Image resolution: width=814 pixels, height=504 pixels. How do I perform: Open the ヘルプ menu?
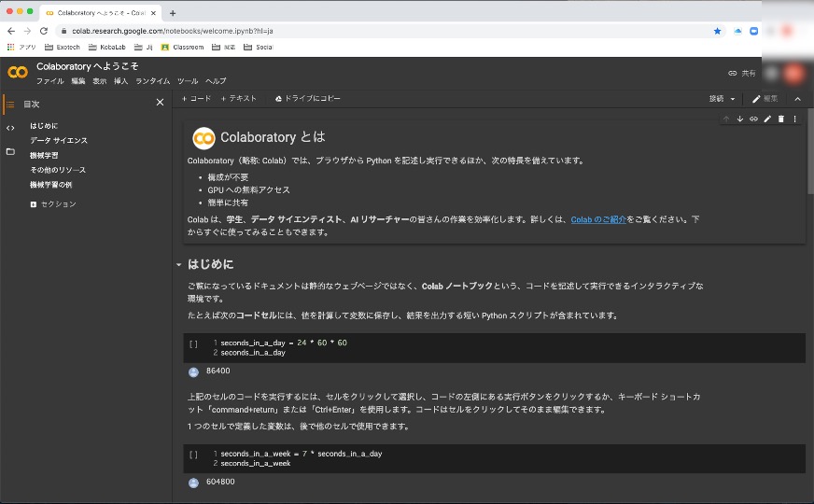click(x=216, y=81)
